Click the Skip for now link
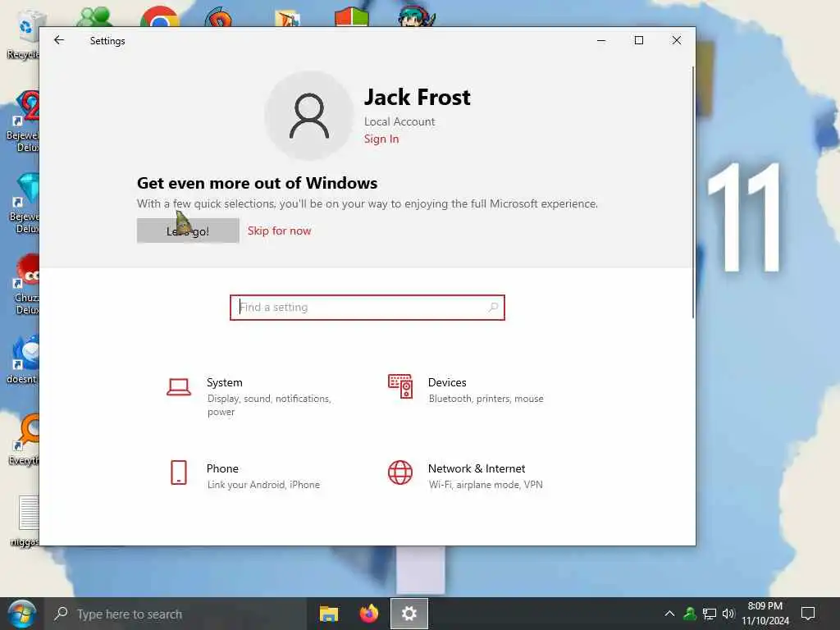 click(x=279, y=231)
